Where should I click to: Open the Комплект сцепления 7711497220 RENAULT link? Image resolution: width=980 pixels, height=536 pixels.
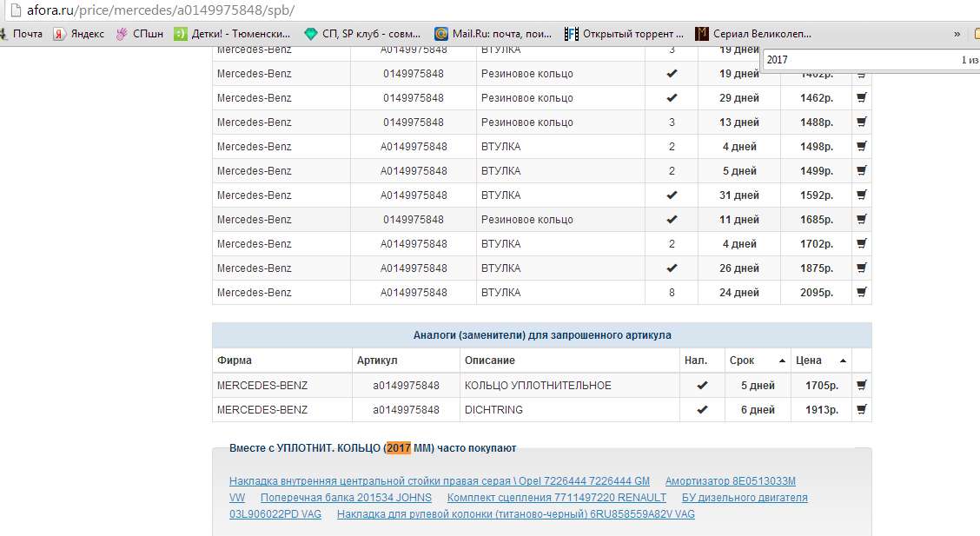coord(556,498)
